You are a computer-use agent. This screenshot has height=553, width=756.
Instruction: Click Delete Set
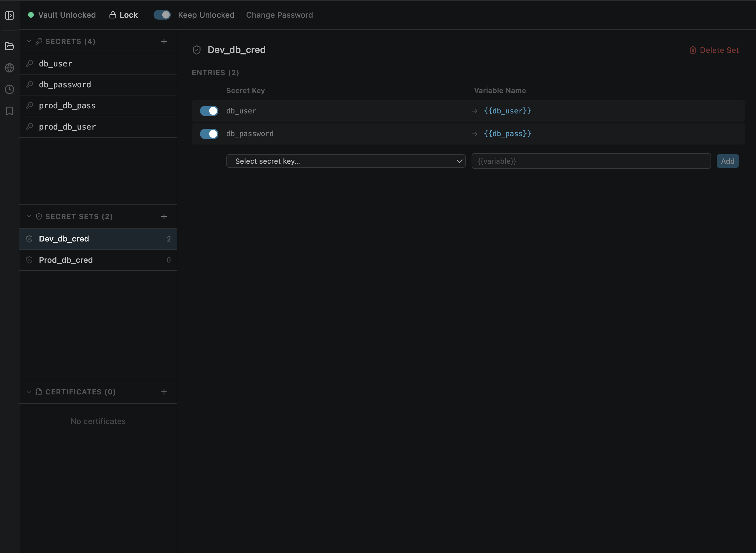tap(714, 50)
